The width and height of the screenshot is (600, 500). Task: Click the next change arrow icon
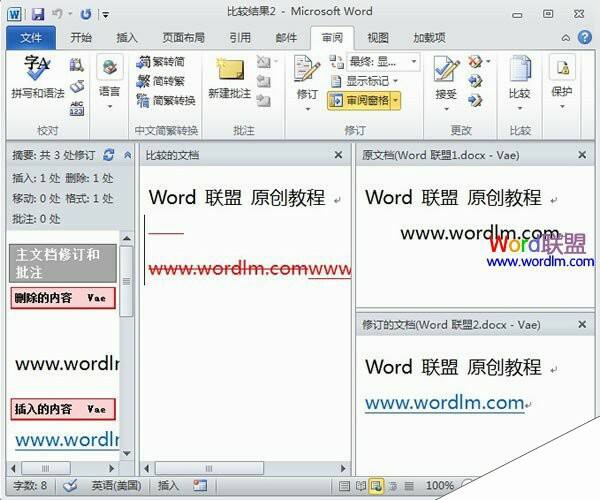pos(475,100)
